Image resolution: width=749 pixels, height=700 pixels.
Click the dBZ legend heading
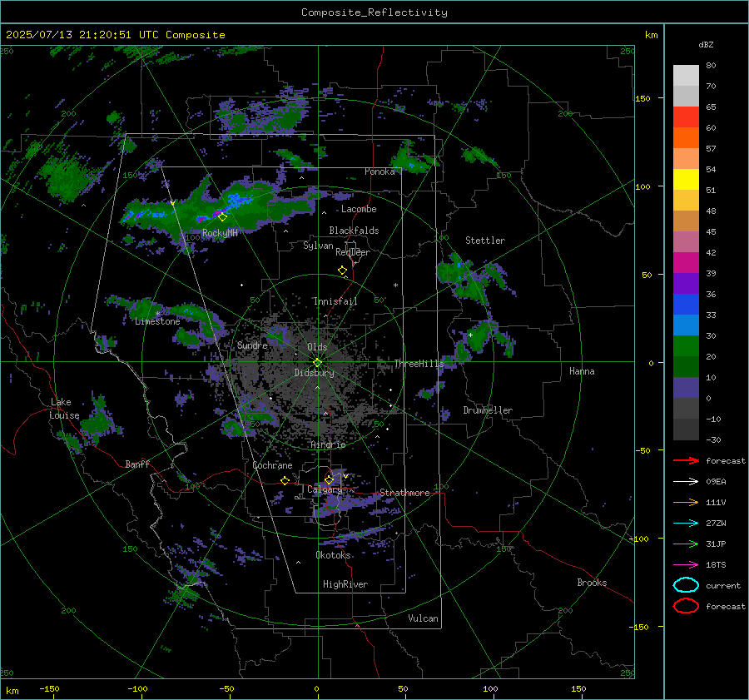point(706,44)
